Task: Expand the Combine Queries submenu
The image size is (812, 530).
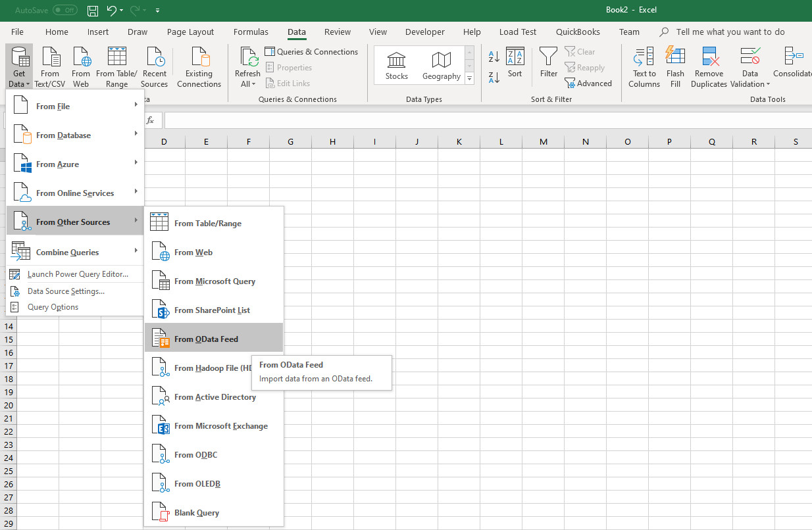Action: coord(75,252)
